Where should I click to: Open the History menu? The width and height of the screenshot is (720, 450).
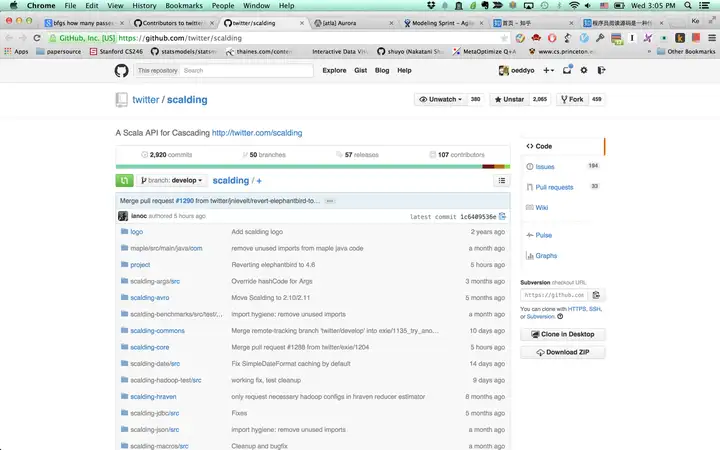144,6
